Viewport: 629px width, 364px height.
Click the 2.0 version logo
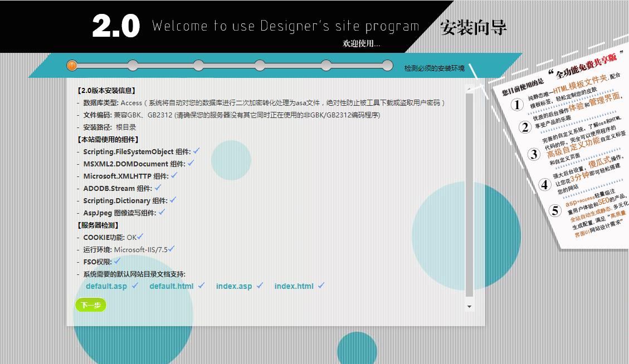click(x=116, y=27)
